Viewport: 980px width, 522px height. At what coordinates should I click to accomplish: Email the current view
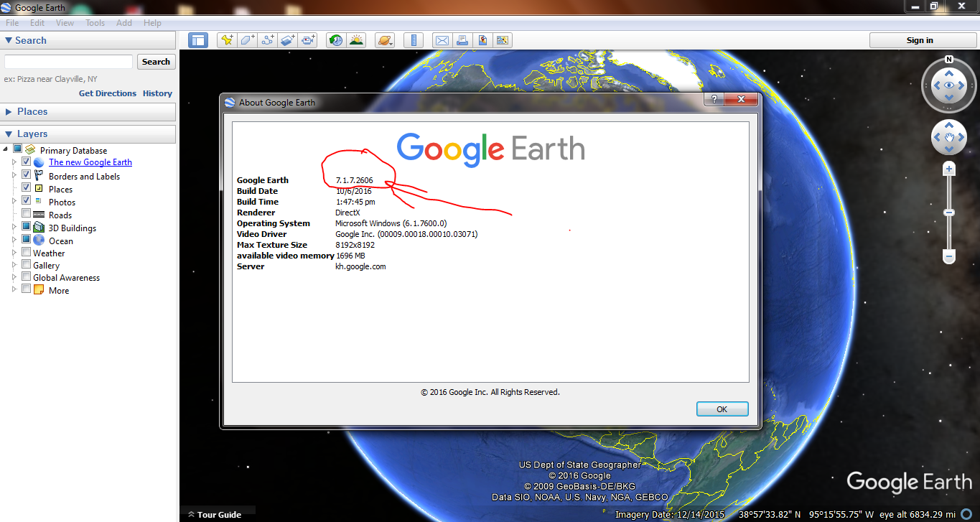(x=442, y=40)
